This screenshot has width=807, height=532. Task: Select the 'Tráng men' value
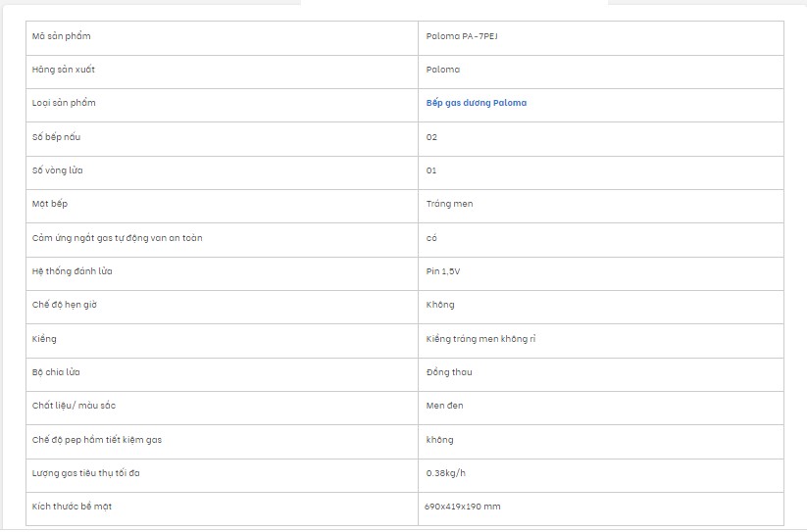coord(449,204)
